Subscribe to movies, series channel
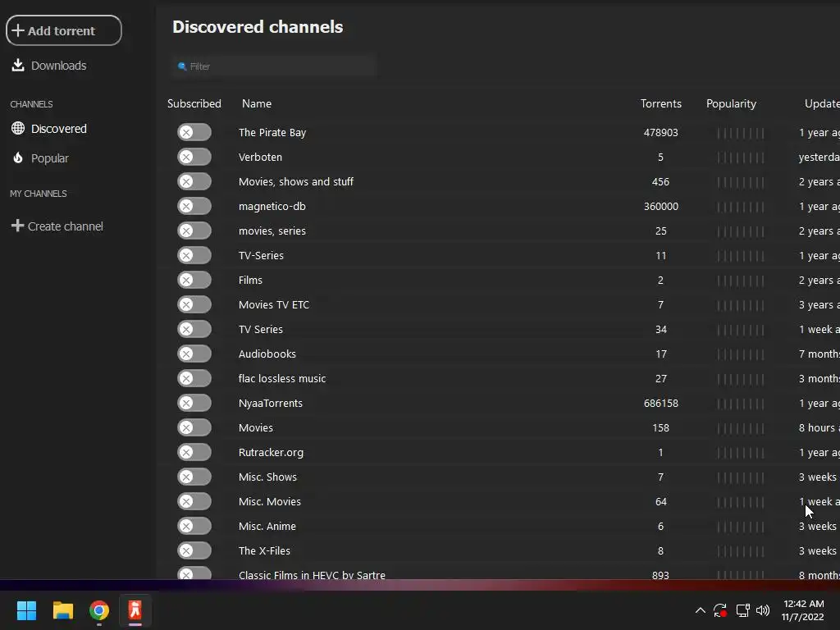This screenshot has width=840, height=630. coord(194,231)
